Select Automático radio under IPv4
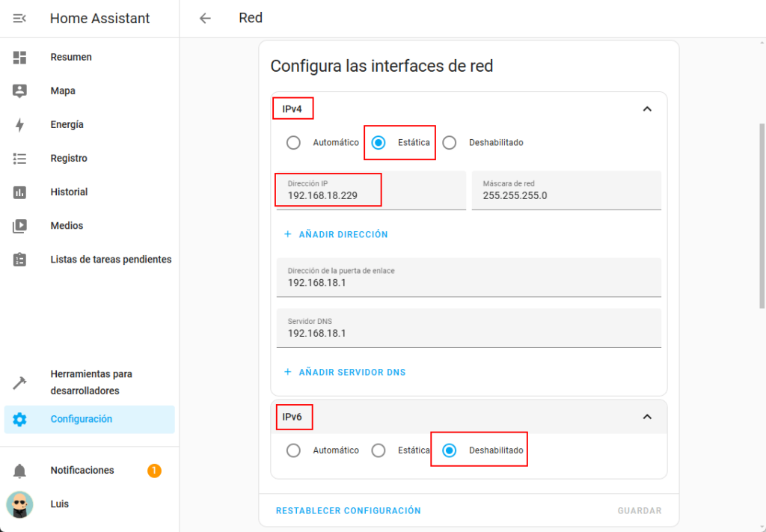766x532 pixels. [x=293, y=143]
